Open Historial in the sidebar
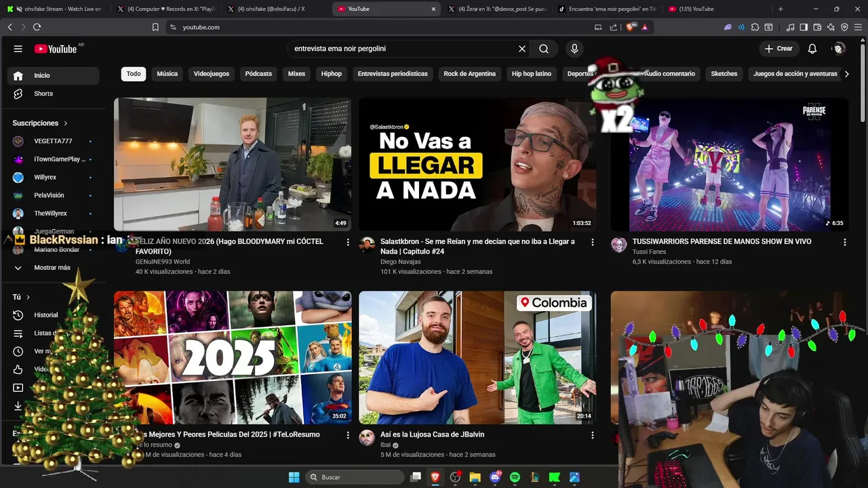The width and height of the screenshot is (868, 488). (46, 315)
